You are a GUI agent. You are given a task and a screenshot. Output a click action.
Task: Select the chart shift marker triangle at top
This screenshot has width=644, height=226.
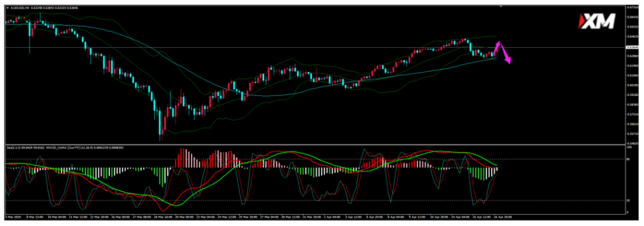[501, 7]
